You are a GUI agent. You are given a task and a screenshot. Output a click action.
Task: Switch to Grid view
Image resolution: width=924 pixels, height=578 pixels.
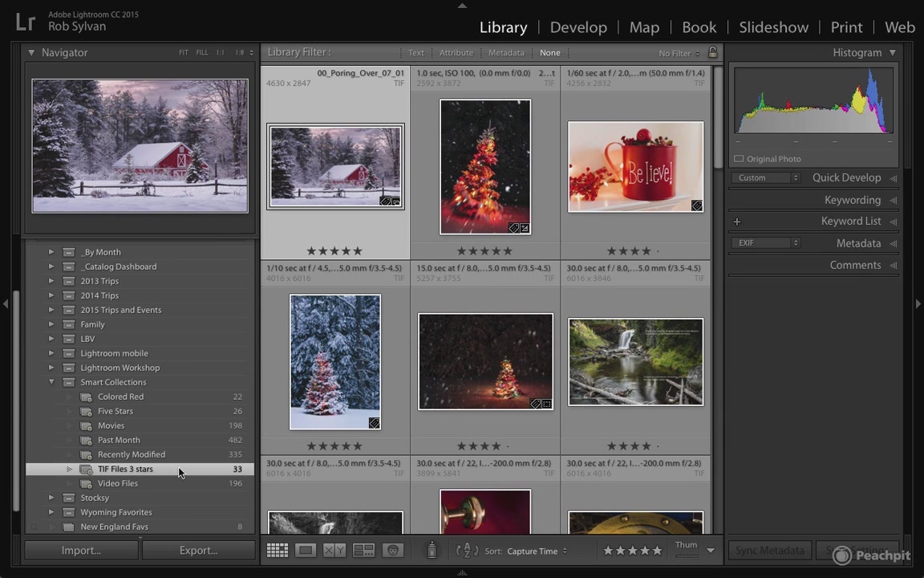[x=277, y=551]
